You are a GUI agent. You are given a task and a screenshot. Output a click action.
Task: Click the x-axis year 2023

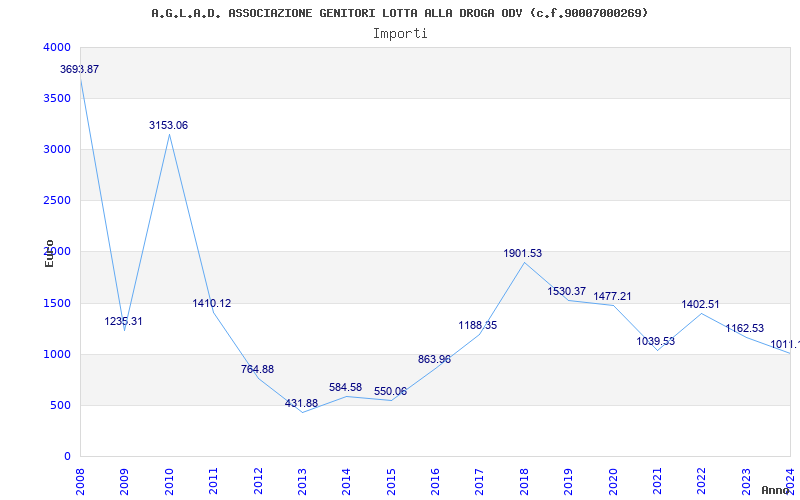click(746, 481)
